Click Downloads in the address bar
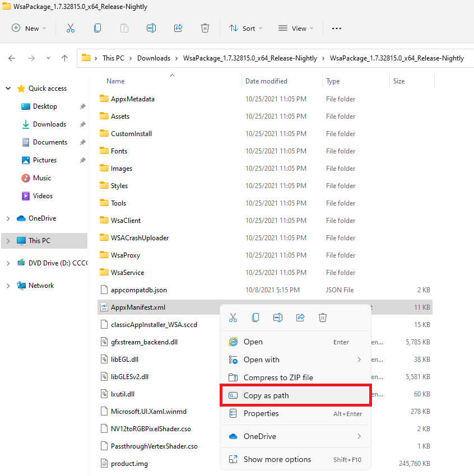The width and height of the screenshot is (474, 476). 154,58
